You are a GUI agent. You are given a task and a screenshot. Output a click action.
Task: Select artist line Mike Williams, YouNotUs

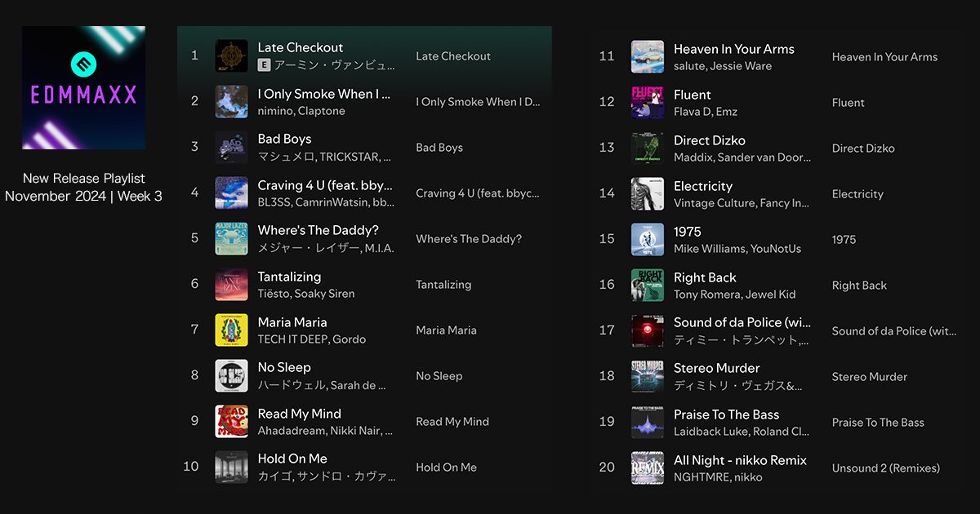(x=737, y=249)
